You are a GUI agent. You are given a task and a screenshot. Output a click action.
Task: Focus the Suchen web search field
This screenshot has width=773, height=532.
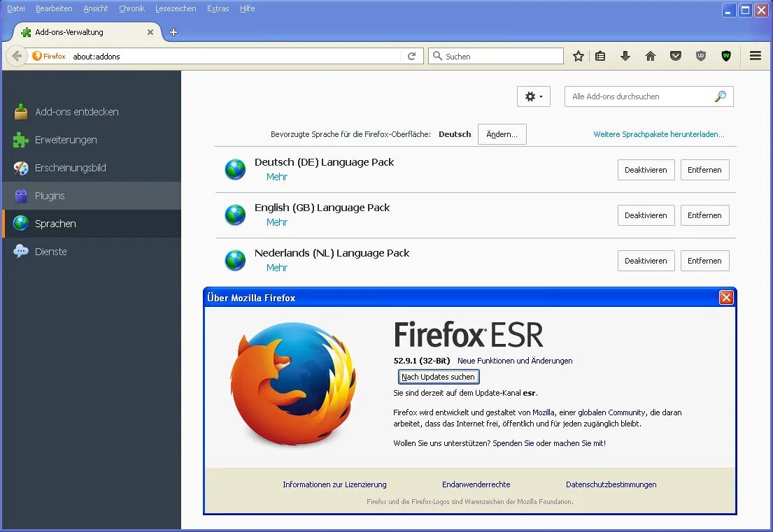point(496,56)
